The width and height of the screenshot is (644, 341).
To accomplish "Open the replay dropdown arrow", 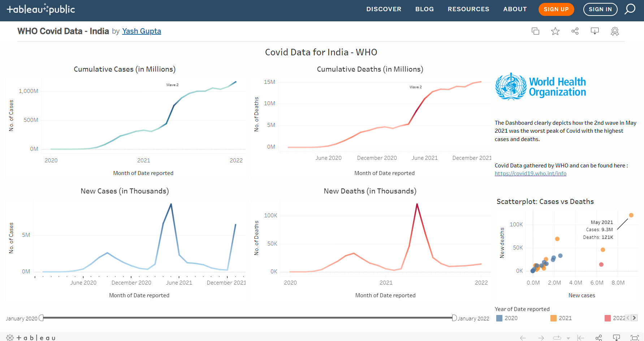I will (x=569, y=338).
